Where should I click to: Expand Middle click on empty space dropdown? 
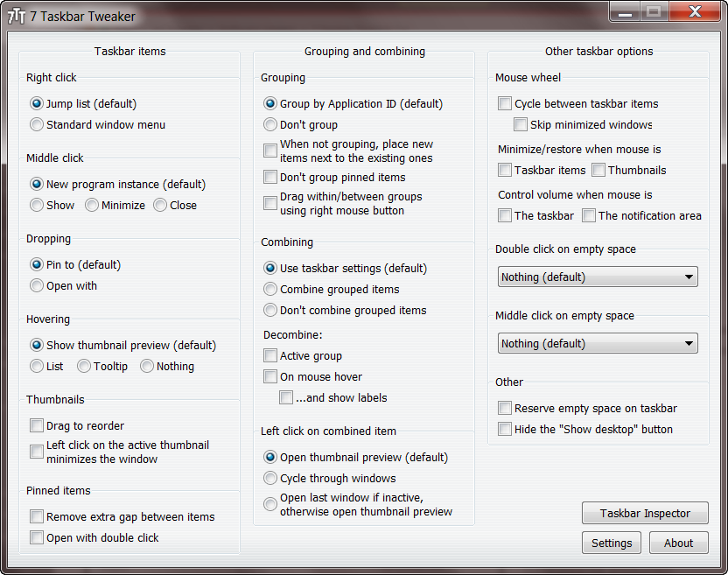click(x=598, y=344)
